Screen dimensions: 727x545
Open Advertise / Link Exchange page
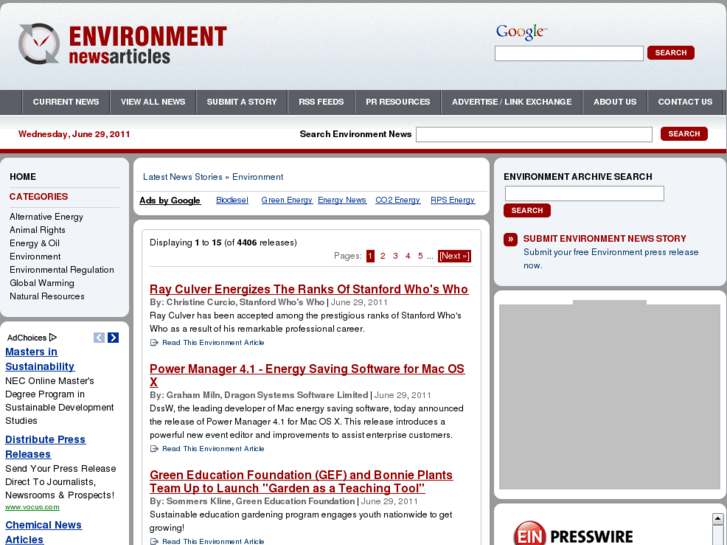512,102
